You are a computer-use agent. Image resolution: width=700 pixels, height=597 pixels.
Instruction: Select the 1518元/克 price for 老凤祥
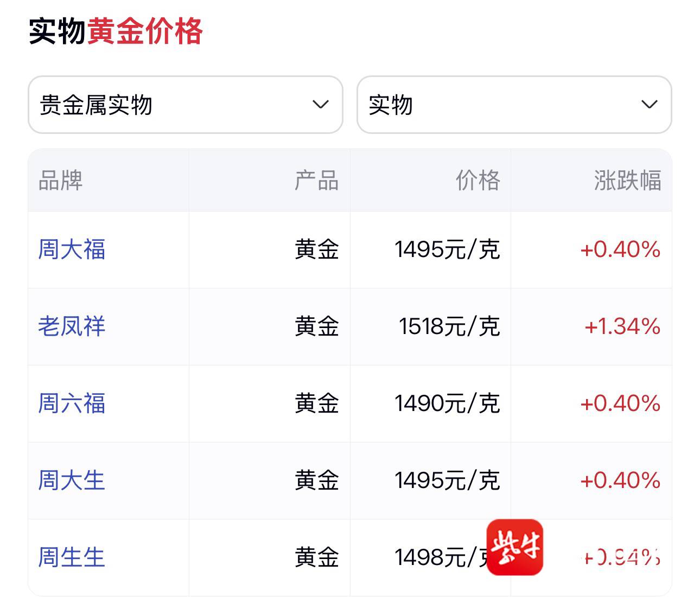[449, 326]
